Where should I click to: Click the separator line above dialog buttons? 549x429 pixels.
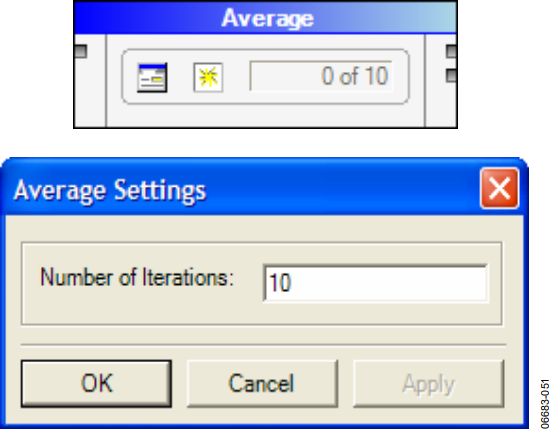263,345
